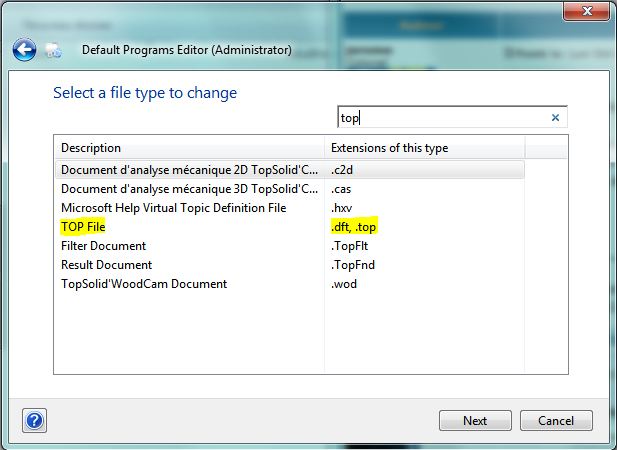The width and height of the screenshot is (617, 450).
Task: Open help with the question mark icon
Action: coord(35,420)
